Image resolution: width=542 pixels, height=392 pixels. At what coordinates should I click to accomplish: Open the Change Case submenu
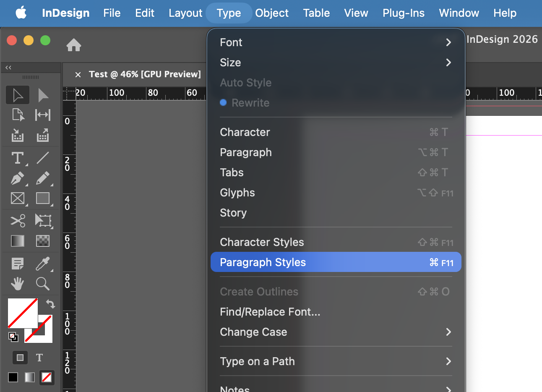click(x=336, y=332)
